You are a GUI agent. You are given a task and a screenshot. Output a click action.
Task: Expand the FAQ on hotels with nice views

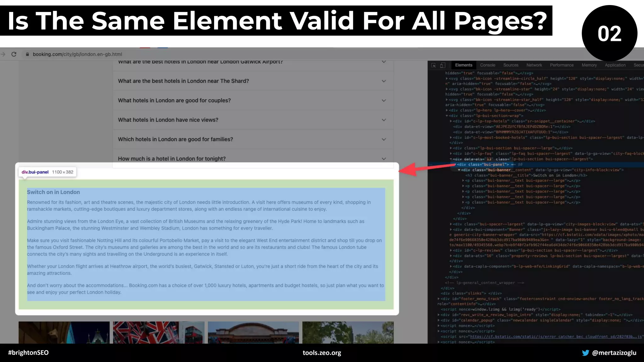point(384,120)
